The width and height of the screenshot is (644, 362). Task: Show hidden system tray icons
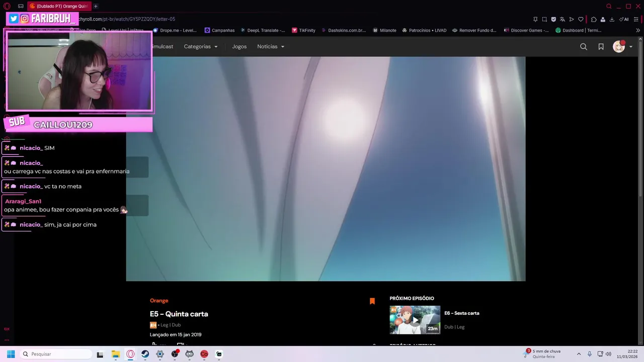point(579,354)
